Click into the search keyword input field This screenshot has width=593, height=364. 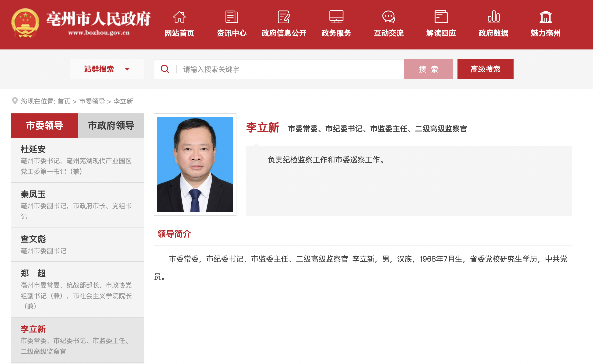pyautogui.click(x=289, y=69)
